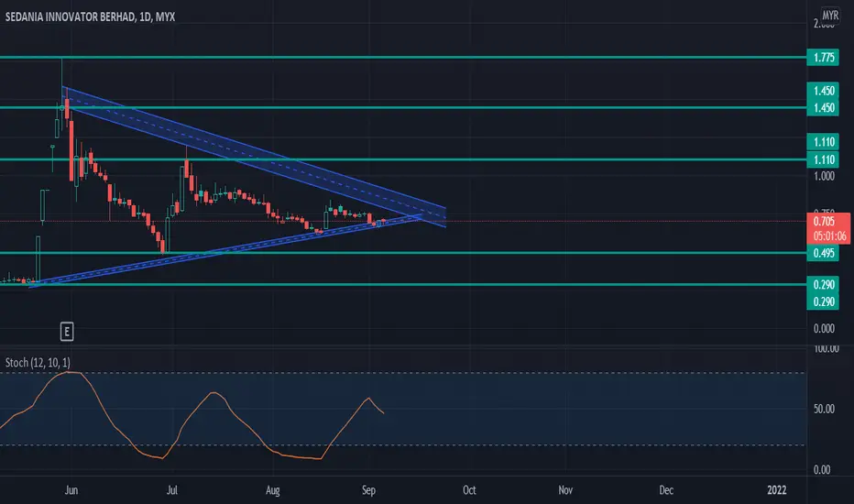Click the 50.00 stochastic axis value
Viewport: 854px width, 504px height.
[824, 409]
